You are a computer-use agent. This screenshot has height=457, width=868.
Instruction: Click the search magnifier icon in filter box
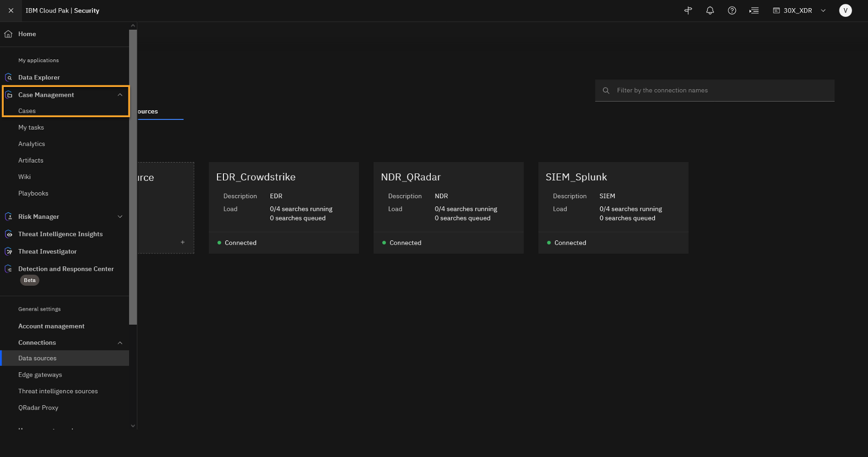click(x=606, y=90)
